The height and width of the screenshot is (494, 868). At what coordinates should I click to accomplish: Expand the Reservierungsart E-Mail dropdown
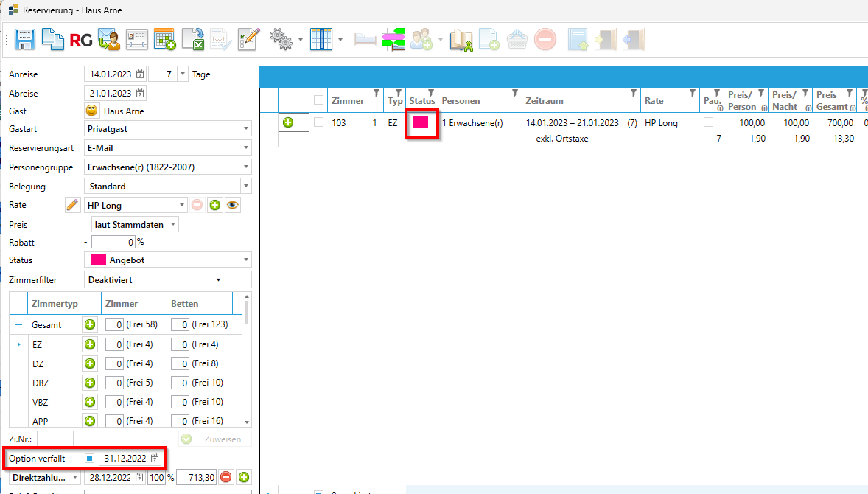(245, 148)
